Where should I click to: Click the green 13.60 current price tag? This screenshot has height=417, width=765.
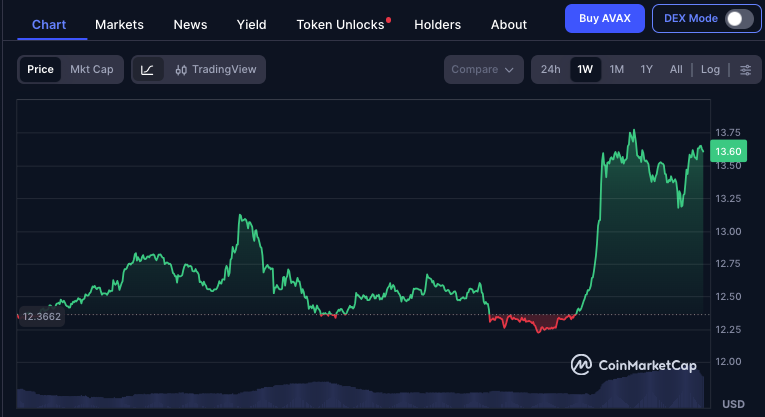[x=729, y=151]
